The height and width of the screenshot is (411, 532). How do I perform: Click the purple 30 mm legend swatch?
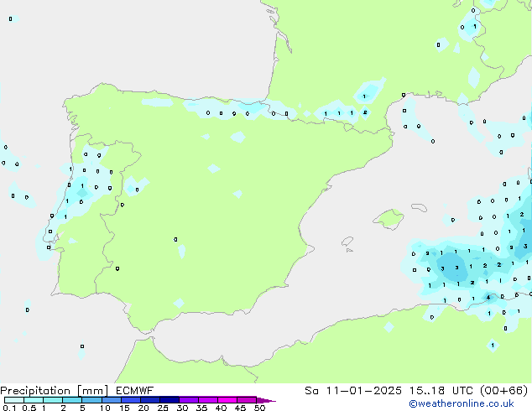tap(189, 400)
